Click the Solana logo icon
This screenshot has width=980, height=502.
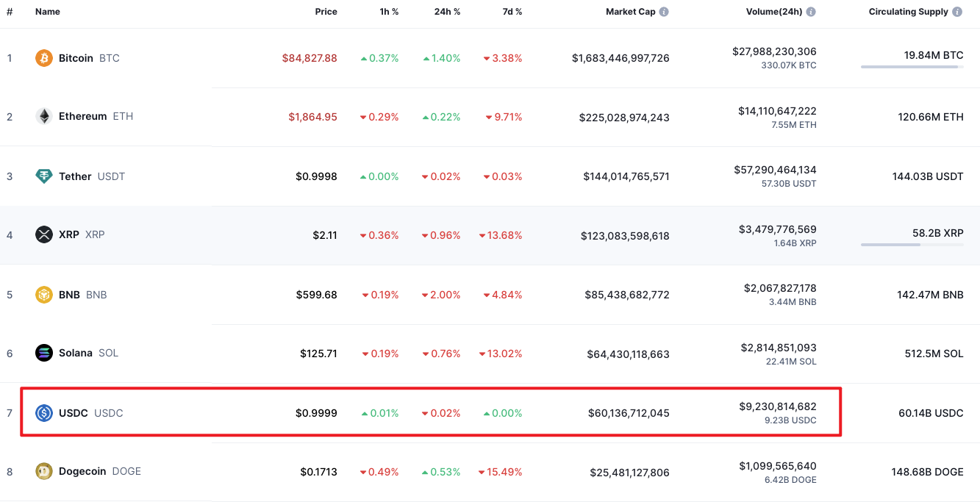(44, 353)
